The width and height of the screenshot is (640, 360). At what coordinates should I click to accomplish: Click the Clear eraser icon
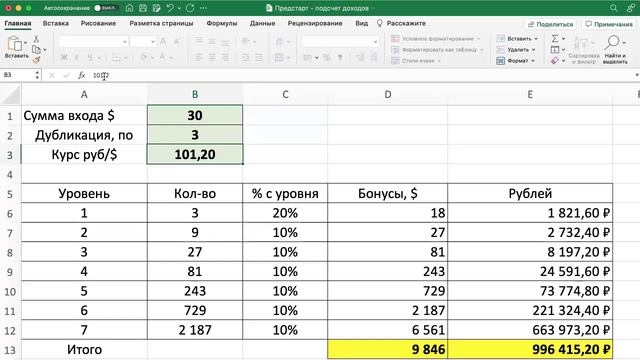[x=555, y=60]
